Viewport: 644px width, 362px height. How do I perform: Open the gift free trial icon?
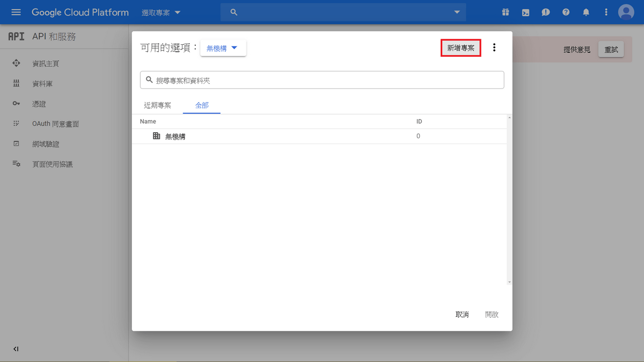(x=506, y=12)
